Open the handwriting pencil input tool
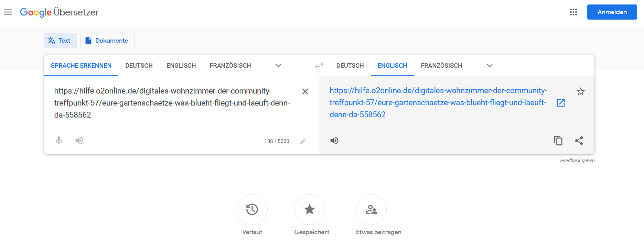 (303, 141)
